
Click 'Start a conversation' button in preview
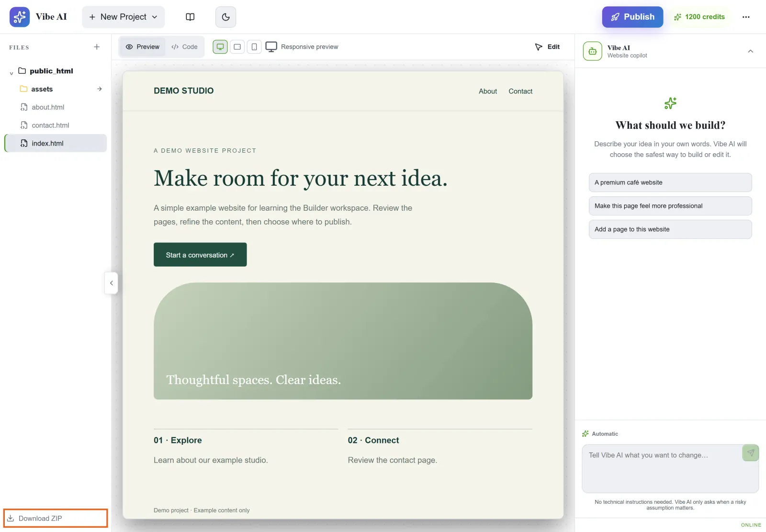click(x=200, y=255)
